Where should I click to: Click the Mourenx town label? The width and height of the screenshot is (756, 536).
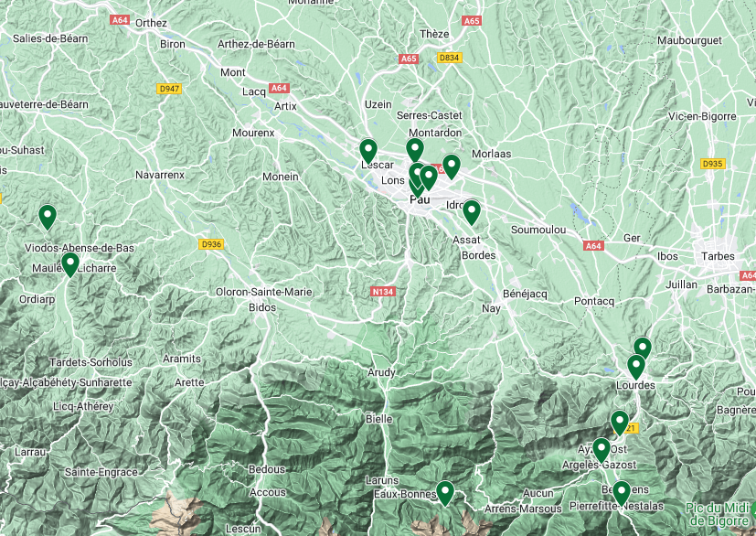[x=253, y=133]
